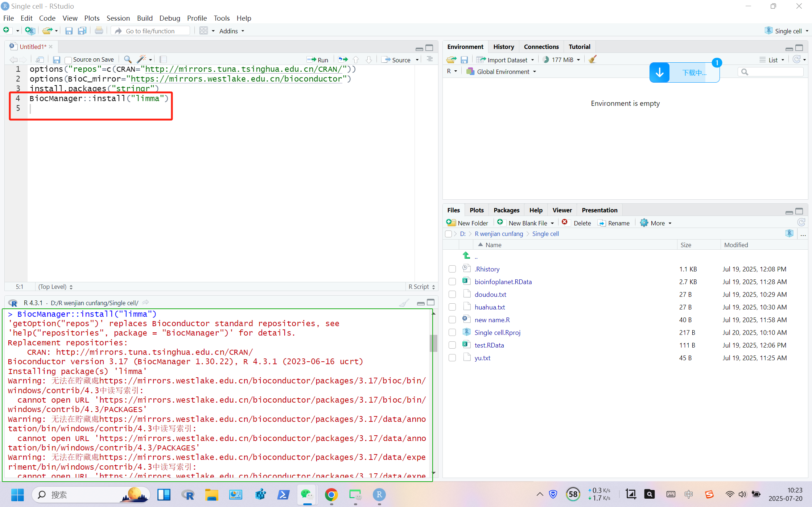Open the Session menu
812x507 pixels.
click(118, 18)
